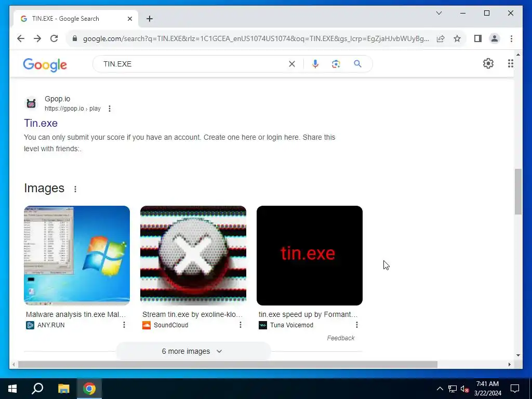Search by image with Google Lens
Image resolution: width=532 pixels, height=399 pixels.
tap(336, 64)
